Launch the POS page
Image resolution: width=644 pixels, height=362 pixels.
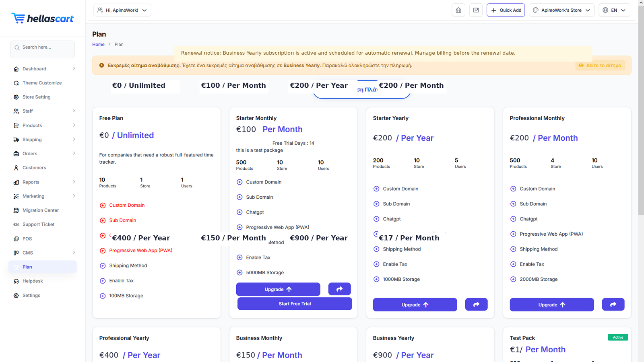pyautogui.click(x=27, y=239)
